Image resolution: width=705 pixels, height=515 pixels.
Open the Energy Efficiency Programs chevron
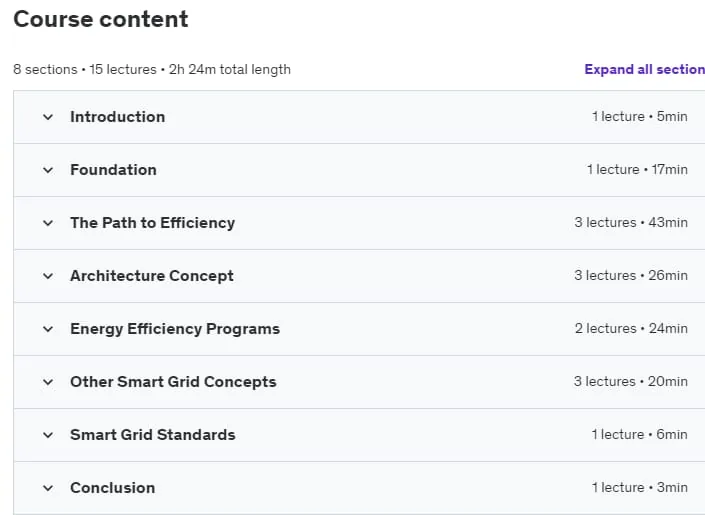coord(48,329)
